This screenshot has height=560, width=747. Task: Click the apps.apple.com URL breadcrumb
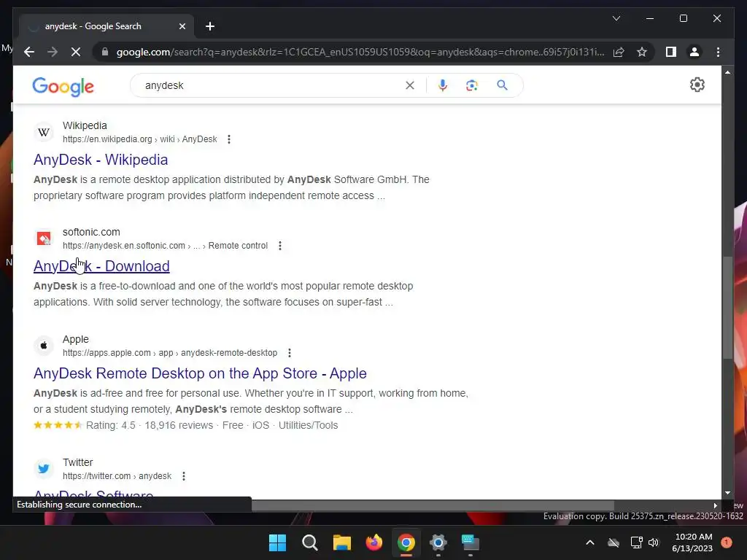click(170, 353)
